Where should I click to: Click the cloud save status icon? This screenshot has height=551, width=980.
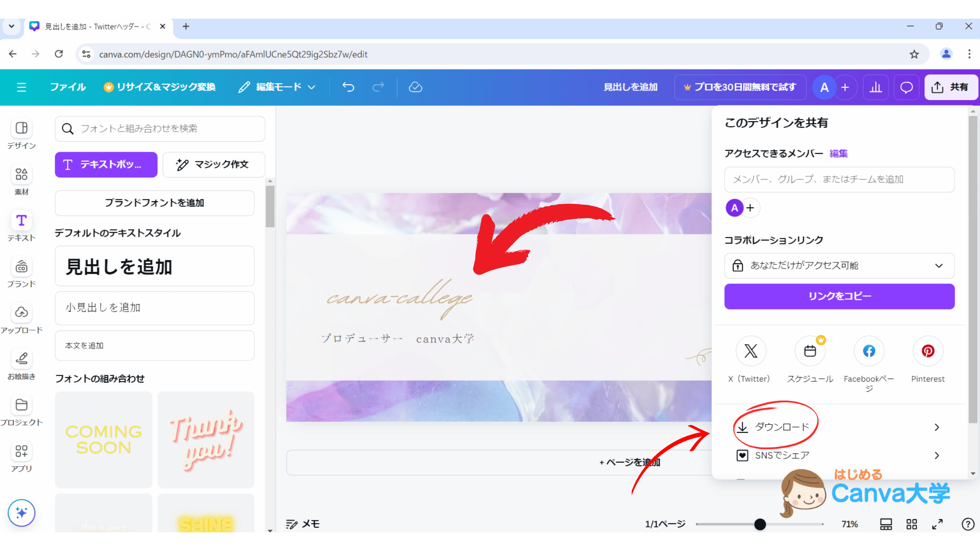(415, 87)
